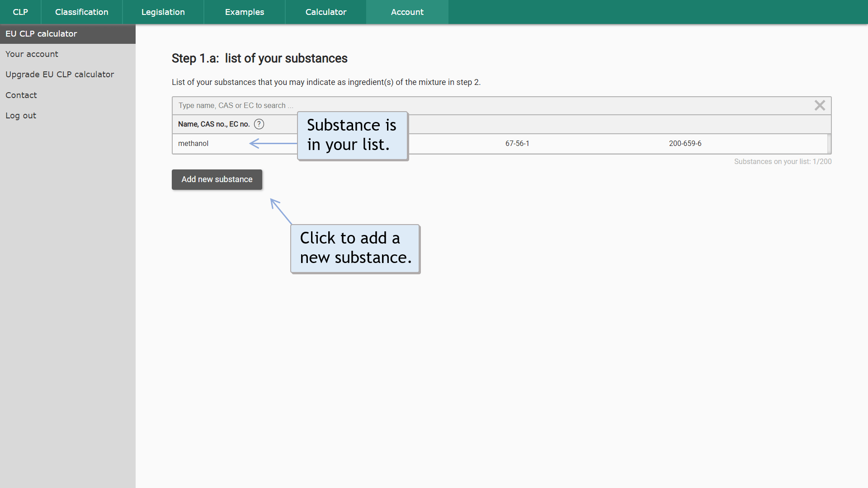Image resolution: width=868 pixels, height=488 pixels.
Task: Switch to the Classification tab
Action: click(x=82, y=12)
